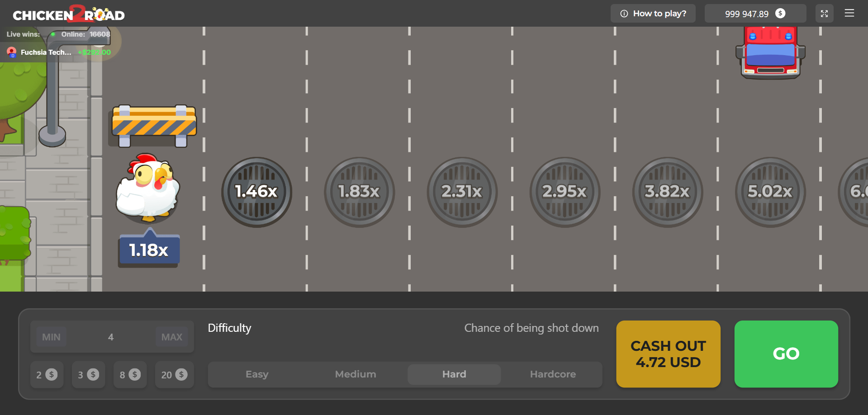Click the chicken character
This screenshot has width=868, height=415.
(147, 188)
